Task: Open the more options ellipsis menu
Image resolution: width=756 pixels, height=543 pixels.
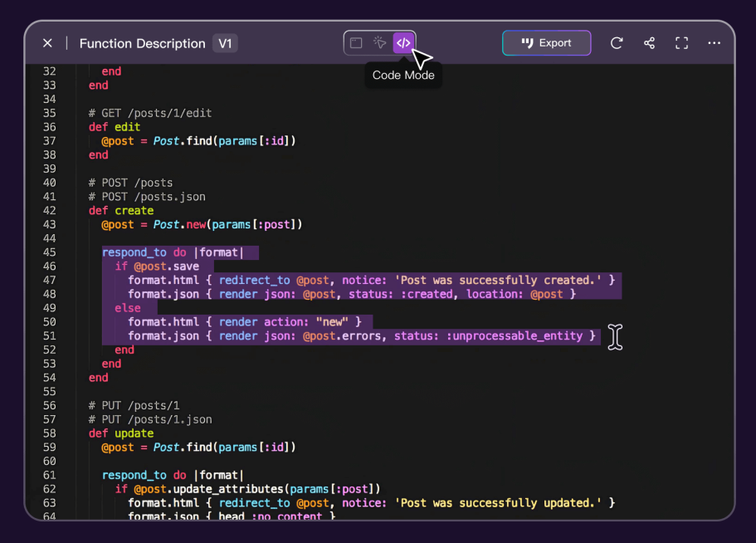Action: click(714, 43)
